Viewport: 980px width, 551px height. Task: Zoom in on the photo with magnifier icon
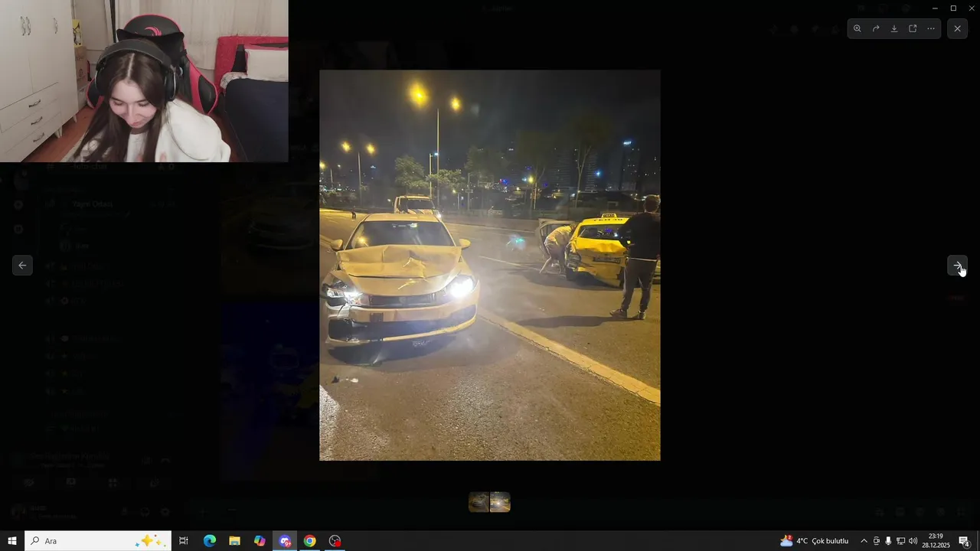(857, 28)
